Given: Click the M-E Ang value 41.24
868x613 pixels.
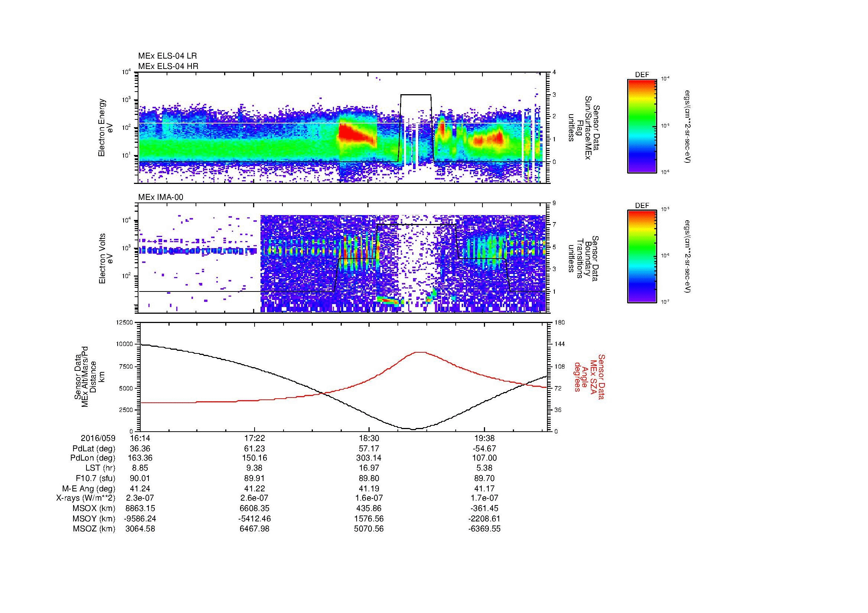Looking at the screenshot, I should (x=140, y=488).
